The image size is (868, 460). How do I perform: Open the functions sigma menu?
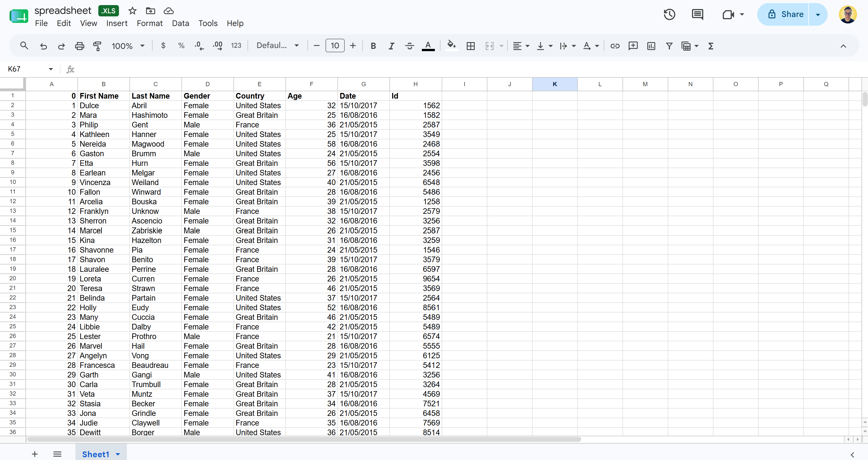[711, 46]
